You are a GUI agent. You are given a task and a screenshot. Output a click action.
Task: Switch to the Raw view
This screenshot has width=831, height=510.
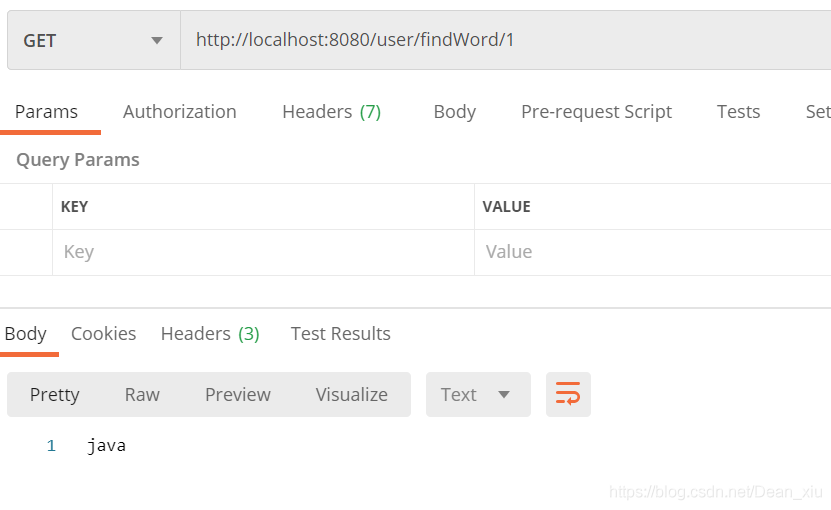coord(142,394)
